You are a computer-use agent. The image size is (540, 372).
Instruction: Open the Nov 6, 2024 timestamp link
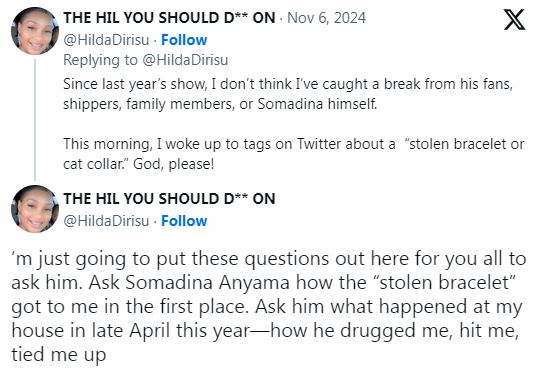click(326, 18)
